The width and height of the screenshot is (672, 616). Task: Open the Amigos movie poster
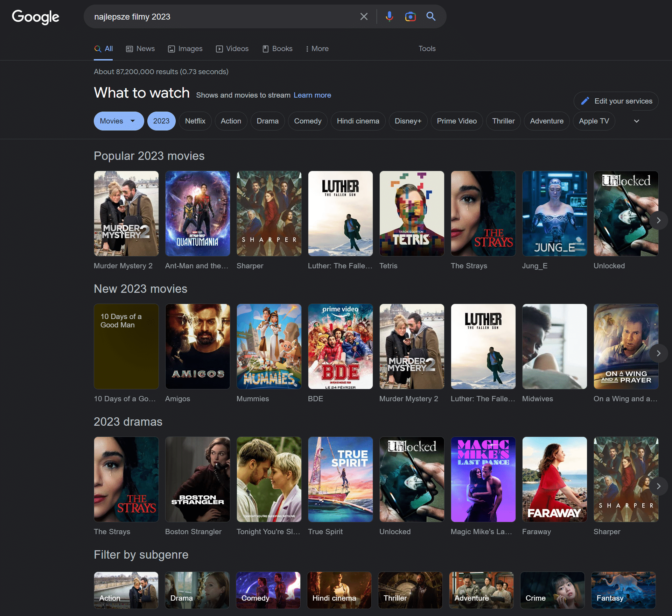click(x=198, y=346)
